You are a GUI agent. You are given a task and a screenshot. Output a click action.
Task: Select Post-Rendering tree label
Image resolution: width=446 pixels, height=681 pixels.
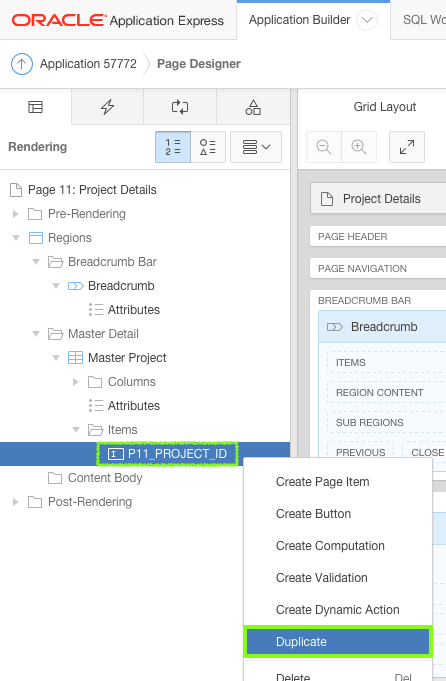[x=90, y=502]
